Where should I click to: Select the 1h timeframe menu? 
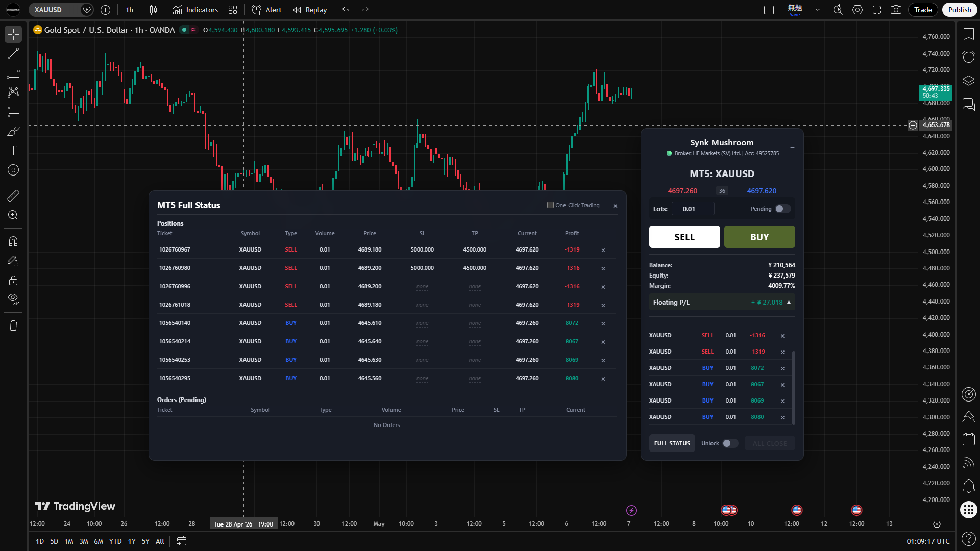click(x=130, y=10)
